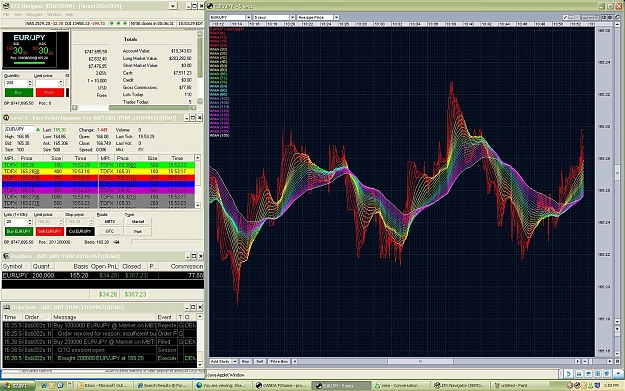This screenshot has width=625, height=391.
Task: Click the chart horizontal scrollbar thumb
Action: (420, 362)
